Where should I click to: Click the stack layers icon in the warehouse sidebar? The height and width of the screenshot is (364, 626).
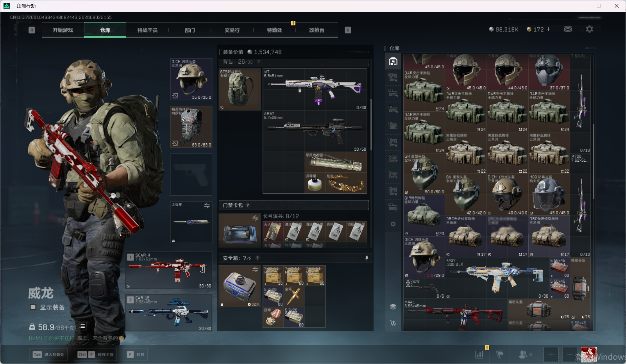click(393, 307)
